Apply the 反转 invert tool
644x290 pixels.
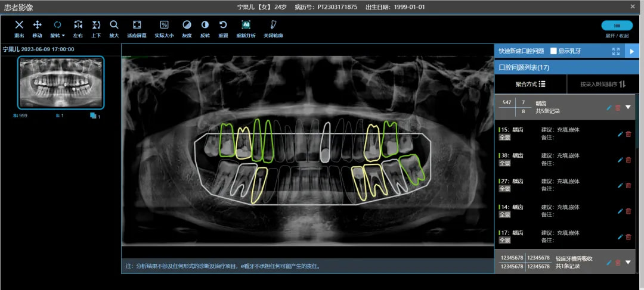point(205,29)
